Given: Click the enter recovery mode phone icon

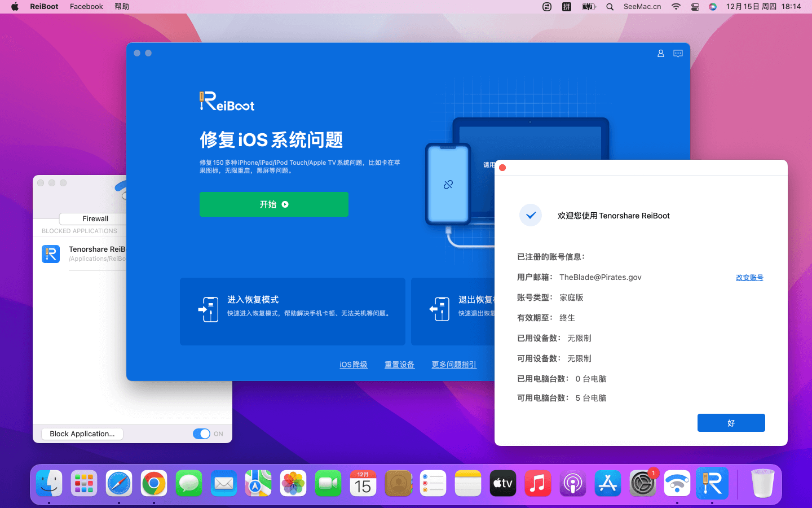Looking at the screenshot, I should point(209,309).
